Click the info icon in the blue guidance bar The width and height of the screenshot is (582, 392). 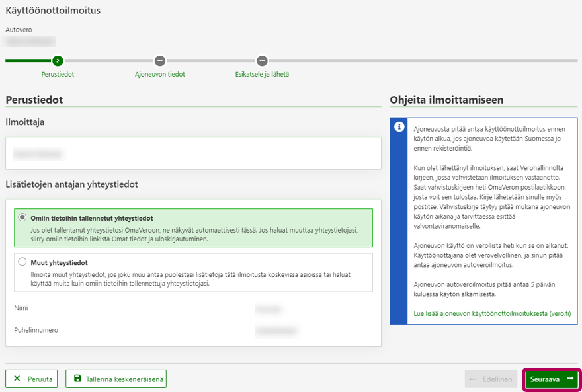pyautogui.click(x=399, y=127)
